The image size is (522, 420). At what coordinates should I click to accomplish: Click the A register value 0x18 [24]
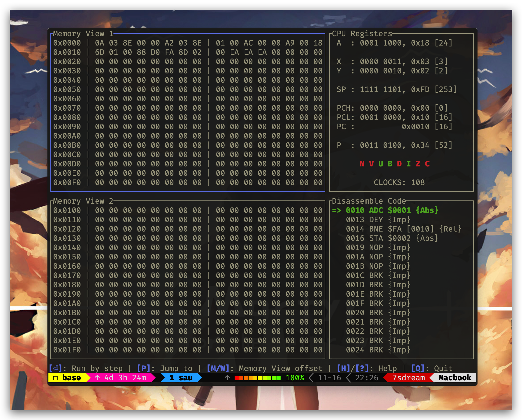(x=431, y=43)
